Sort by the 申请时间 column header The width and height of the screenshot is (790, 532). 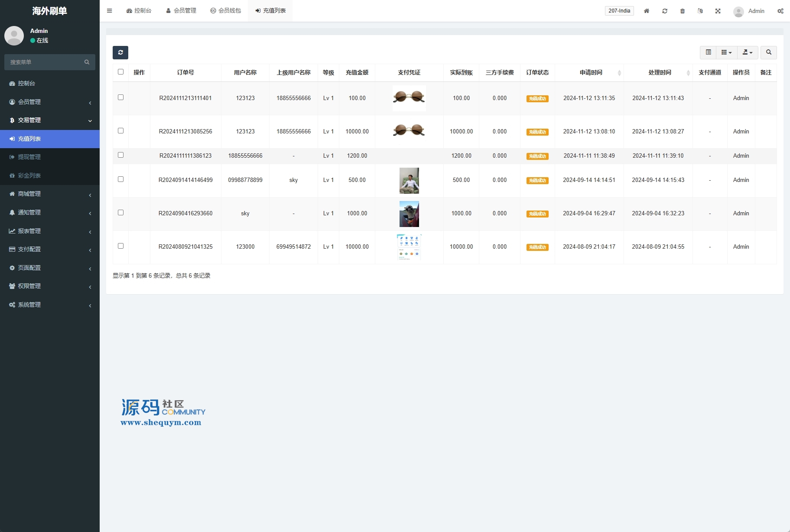pyautogui.click(x=591, y=72)
